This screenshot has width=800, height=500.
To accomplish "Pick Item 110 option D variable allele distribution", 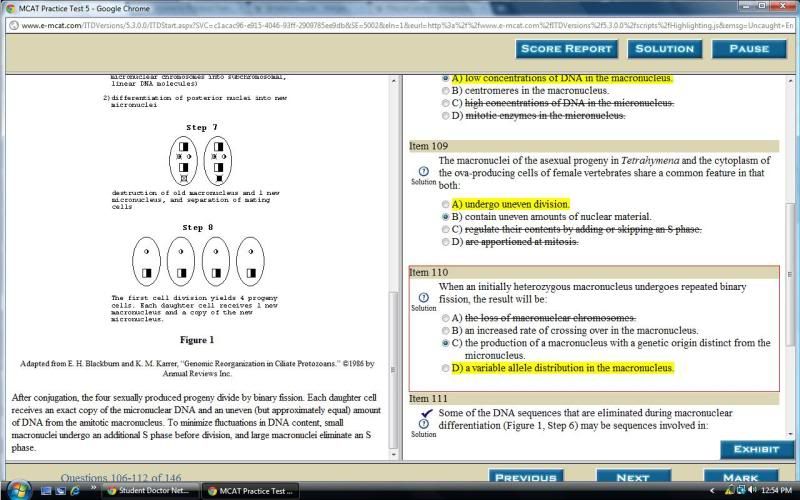I will (x=445, y=368).
